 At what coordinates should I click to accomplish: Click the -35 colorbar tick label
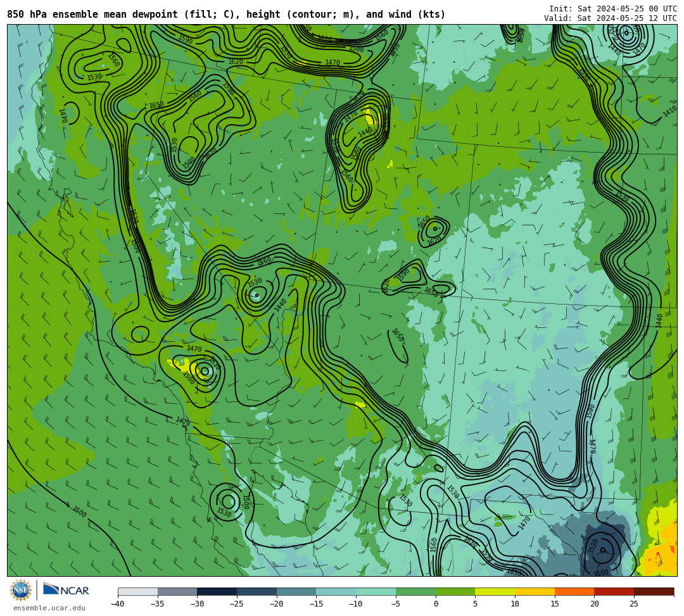point(158,604)
